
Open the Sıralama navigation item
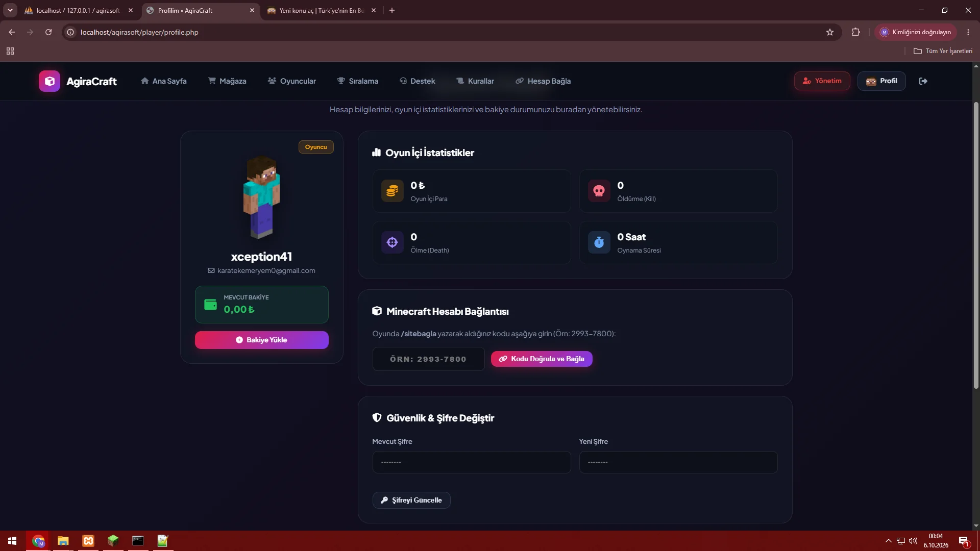[357, 81]
